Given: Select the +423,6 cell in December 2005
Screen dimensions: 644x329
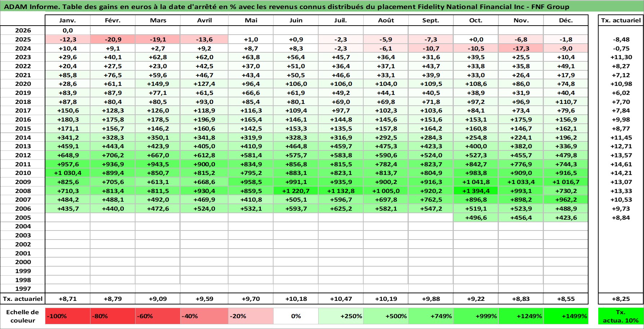Looking at the screenshot, I should click(x=566, y=218).
